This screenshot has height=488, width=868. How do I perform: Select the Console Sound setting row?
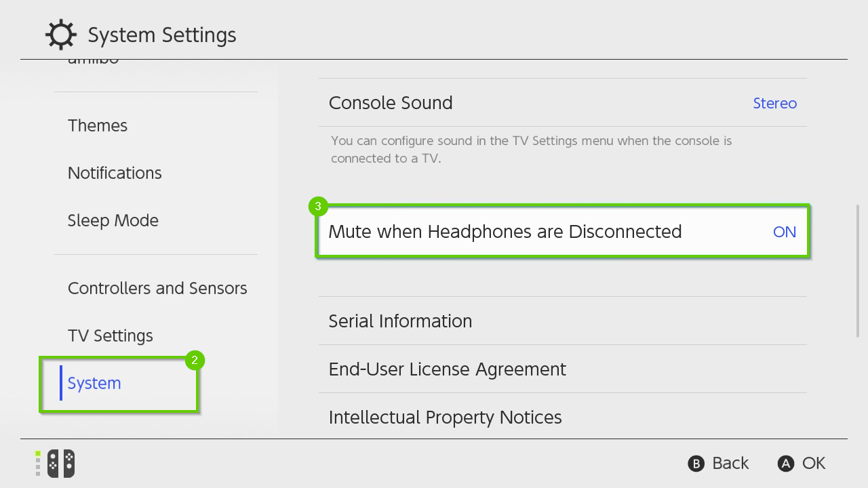pos(561,103)
